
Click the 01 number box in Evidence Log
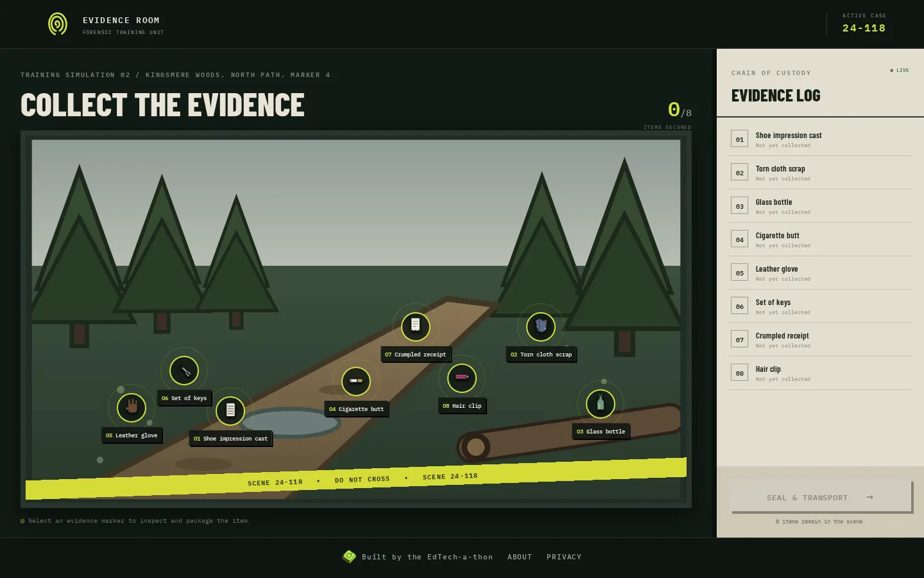[739, 139]
